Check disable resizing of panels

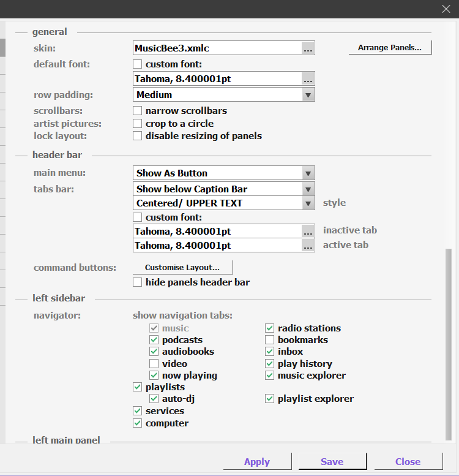point(137,136)
